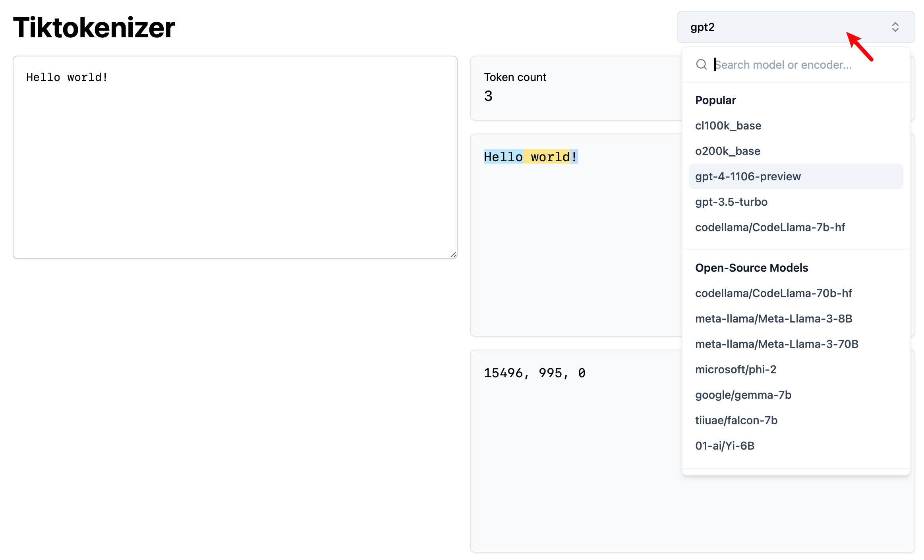Click the textarea resize handle
This screenshot has height=560, width=924.
coord(453,255)
